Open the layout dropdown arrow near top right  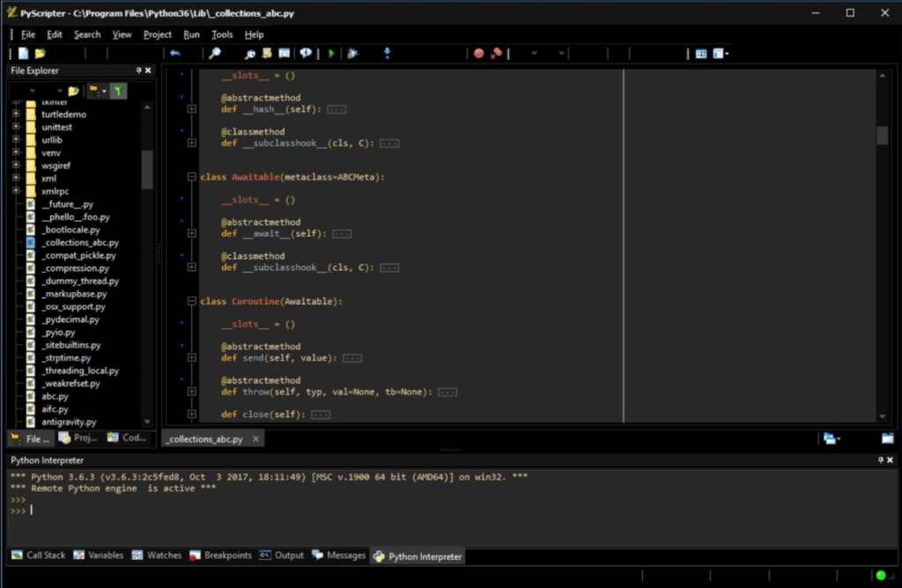tap(727, 54)
